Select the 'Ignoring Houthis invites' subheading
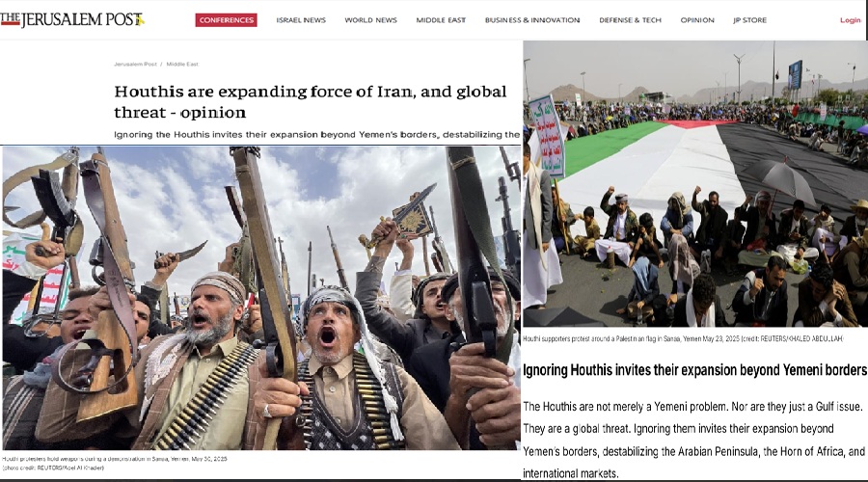Screen dimensions: 868x482 694,369
